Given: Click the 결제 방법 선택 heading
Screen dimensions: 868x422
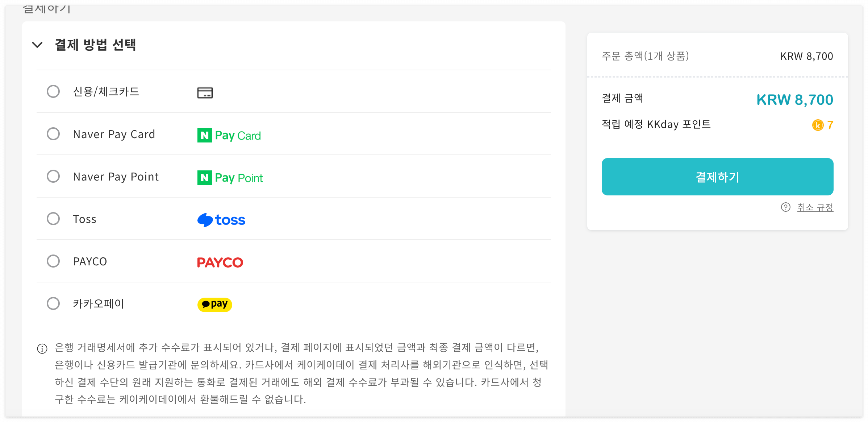Looking at the screenshot, I should tap(96, 45).
